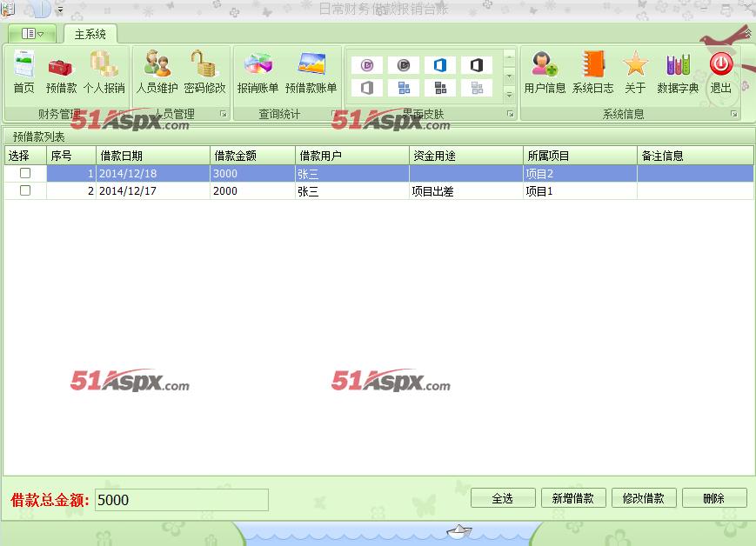Image resolution: width=756 pixels, height=546 pixels.
Task: Open 用户信息 user information
Action: [x=545, y=72]
